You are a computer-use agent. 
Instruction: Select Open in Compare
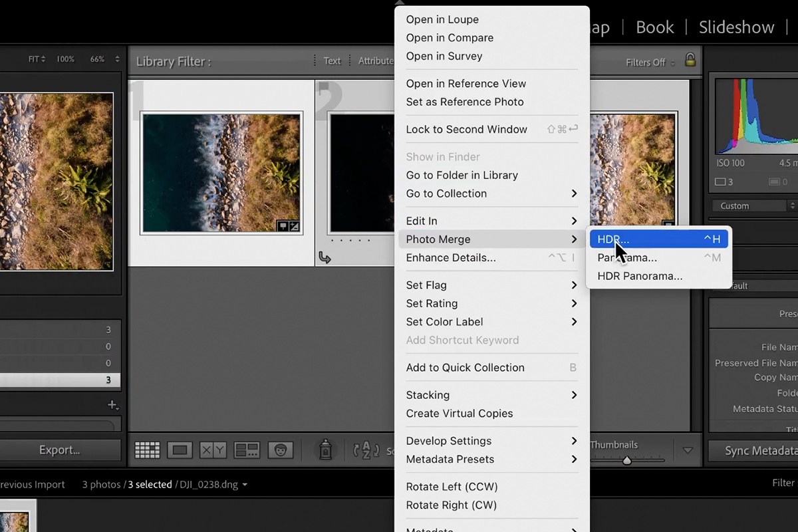point(492,38)
